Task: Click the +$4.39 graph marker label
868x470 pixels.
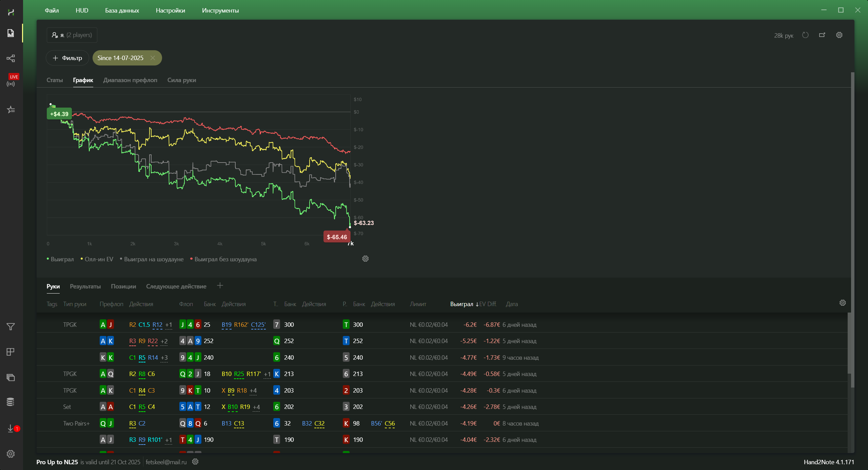Action: click(59, 114)
